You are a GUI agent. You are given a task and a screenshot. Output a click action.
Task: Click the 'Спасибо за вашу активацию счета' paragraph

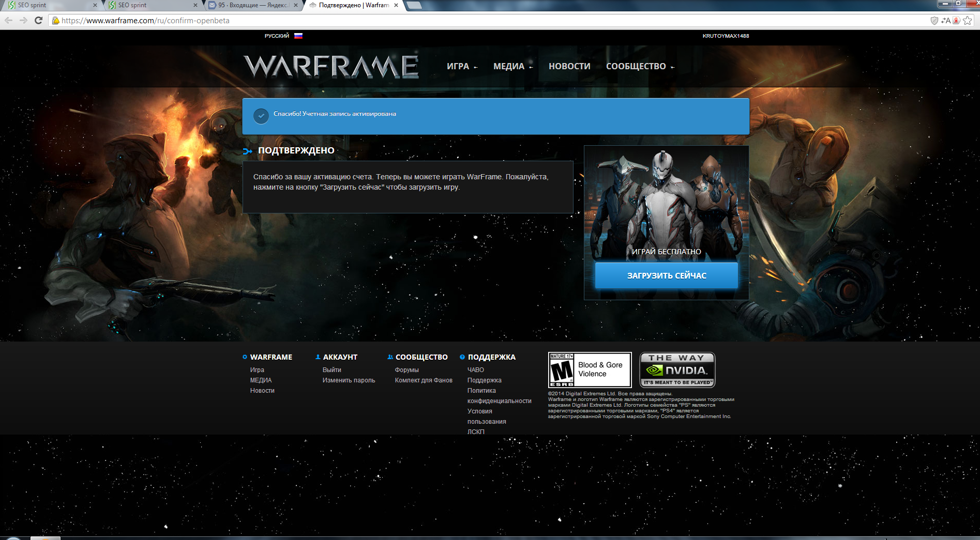pos(401,182)
